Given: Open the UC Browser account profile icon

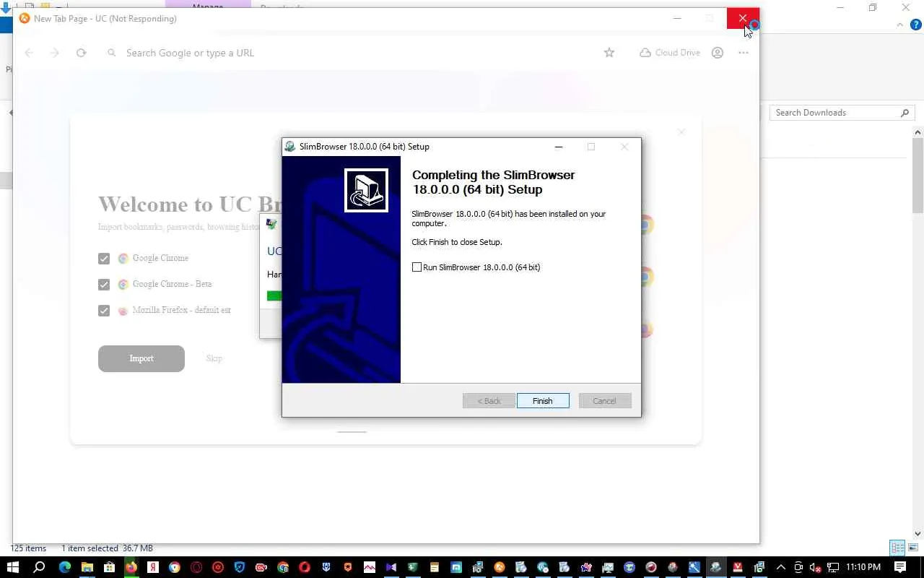Looking at the screenshot, I should pyautogui.click(x=718, y=53).
